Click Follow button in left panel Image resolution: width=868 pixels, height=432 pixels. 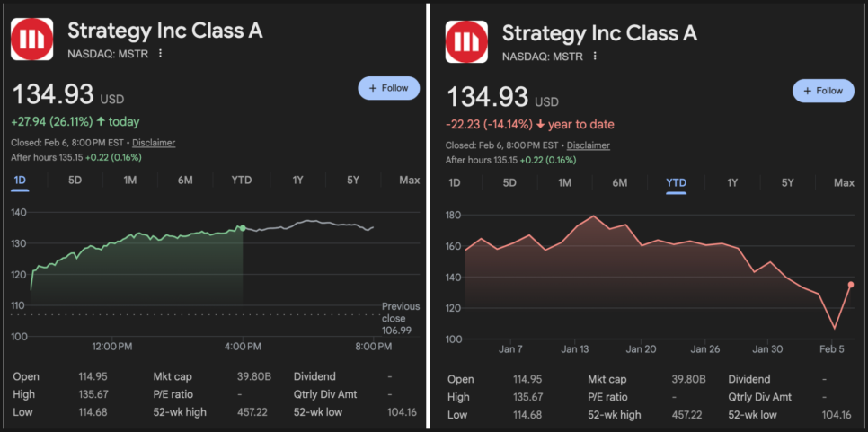(x=388, y=88)
